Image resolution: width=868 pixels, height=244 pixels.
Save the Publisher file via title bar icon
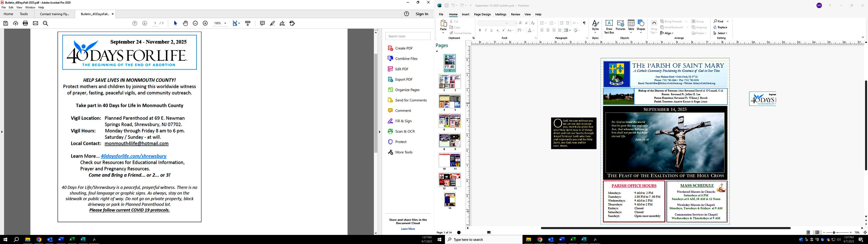(x=447, y=5)
